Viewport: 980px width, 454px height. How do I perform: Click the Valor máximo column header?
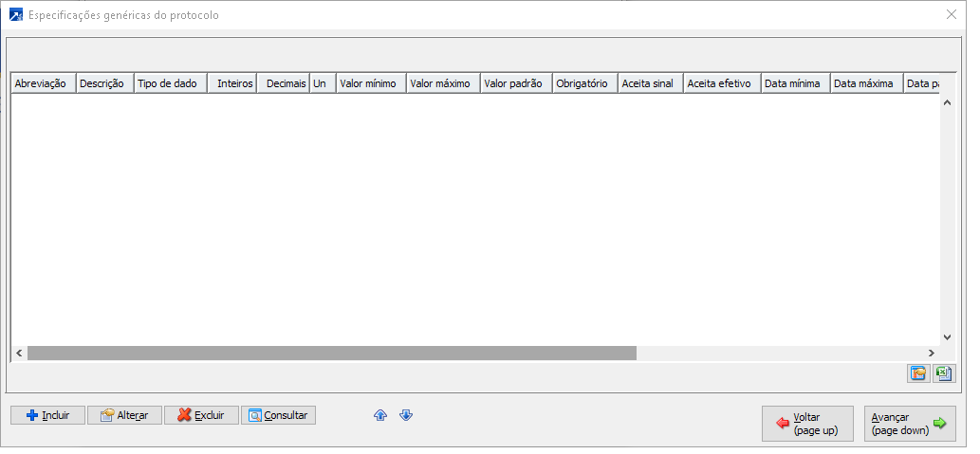(x=444, y=83)
